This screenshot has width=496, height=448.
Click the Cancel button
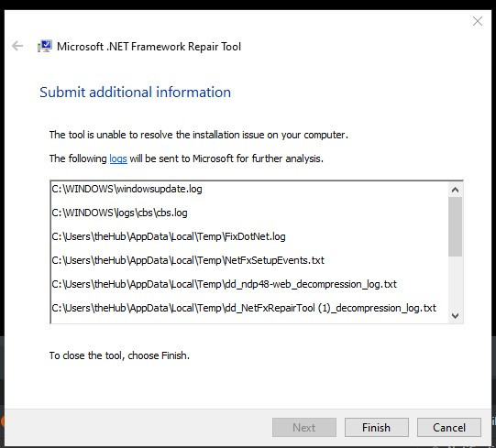[x=449, y=428]
